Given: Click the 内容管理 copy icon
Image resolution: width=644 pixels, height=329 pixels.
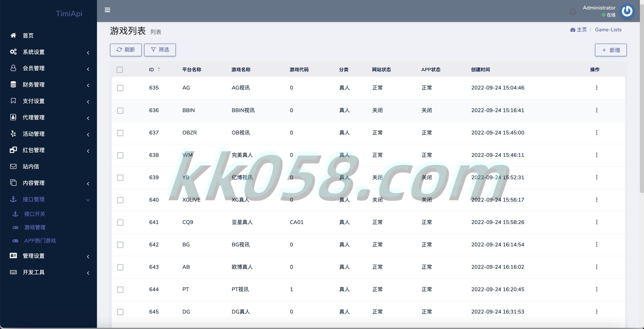Looking at the screenshot, I should click(x=13, y=182).
